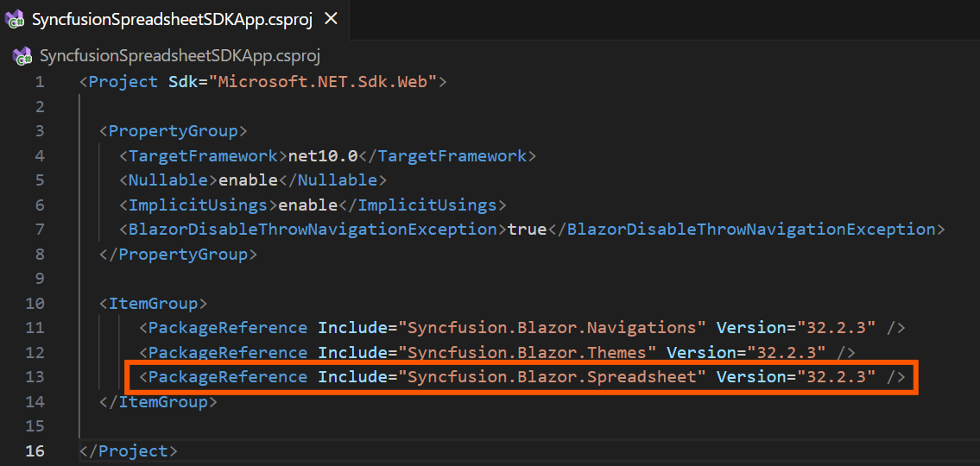Click the opening ItemGroup tag
The image size is (980, 466).
(x=154, y=304)
